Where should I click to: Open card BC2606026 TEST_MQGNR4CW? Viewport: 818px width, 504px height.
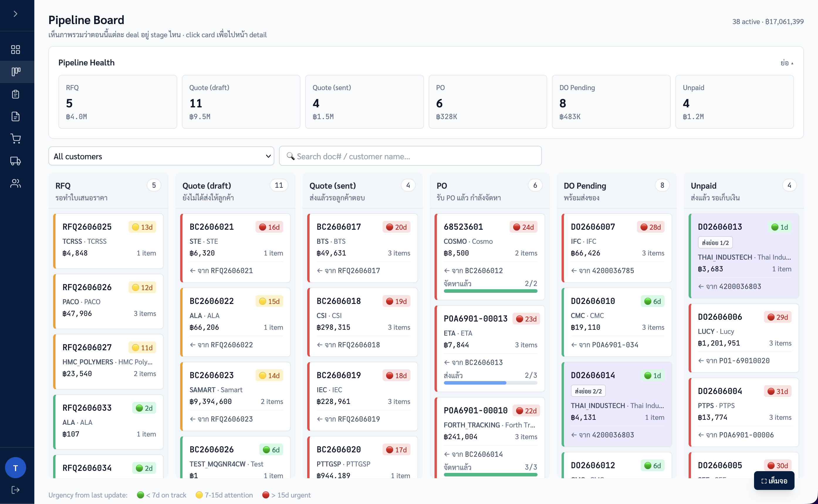tap(235, 457)
